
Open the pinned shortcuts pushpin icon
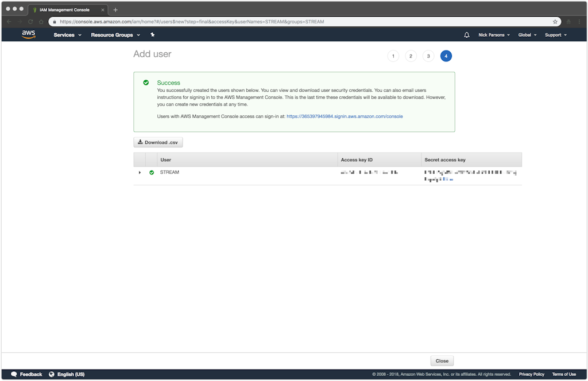(x=152, y=35)
